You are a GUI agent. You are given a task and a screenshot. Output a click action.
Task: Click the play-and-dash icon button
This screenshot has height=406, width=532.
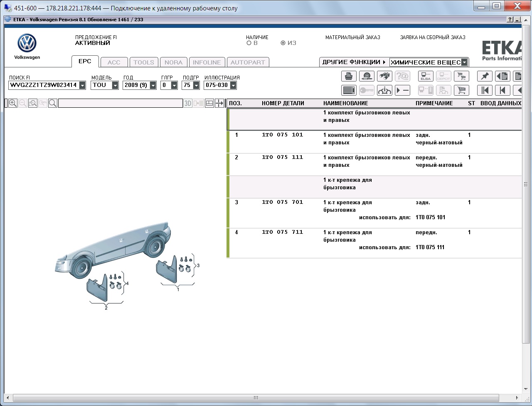click(402, 90)
